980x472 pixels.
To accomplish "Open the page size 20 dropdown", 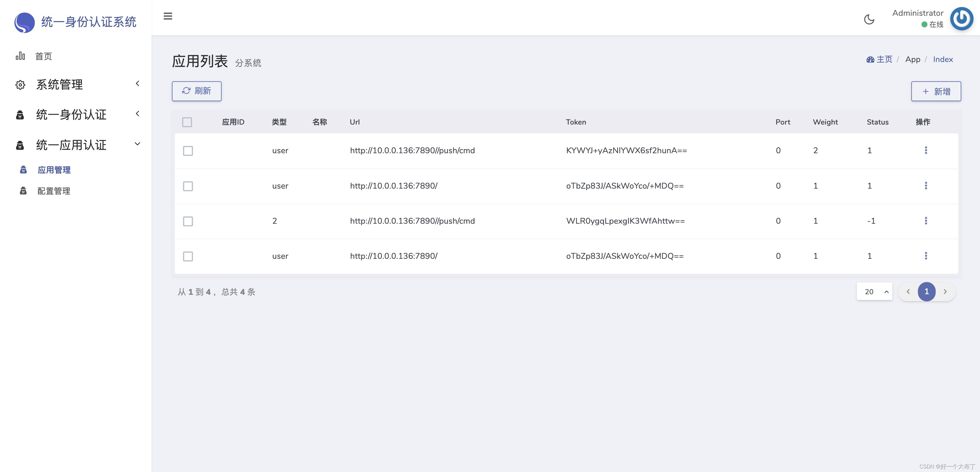I will [x=875, y=292].
